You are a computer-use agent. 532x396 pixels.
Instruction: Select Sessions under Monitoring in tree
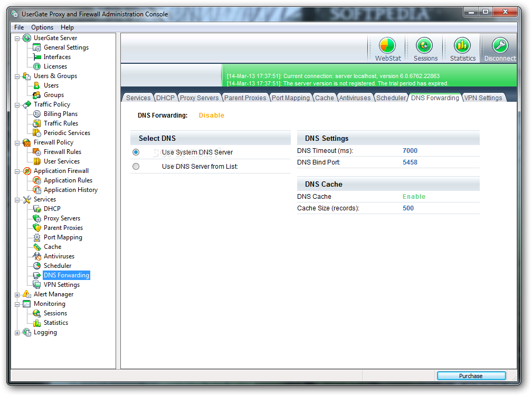point(55,313)
